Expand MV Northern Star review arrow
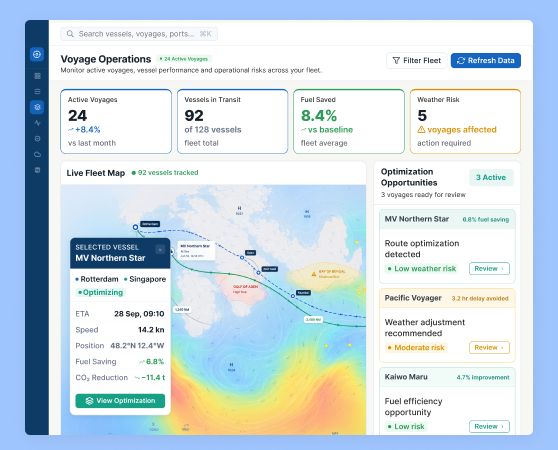Viewport: 558px width, 450px height. (502, 269)
